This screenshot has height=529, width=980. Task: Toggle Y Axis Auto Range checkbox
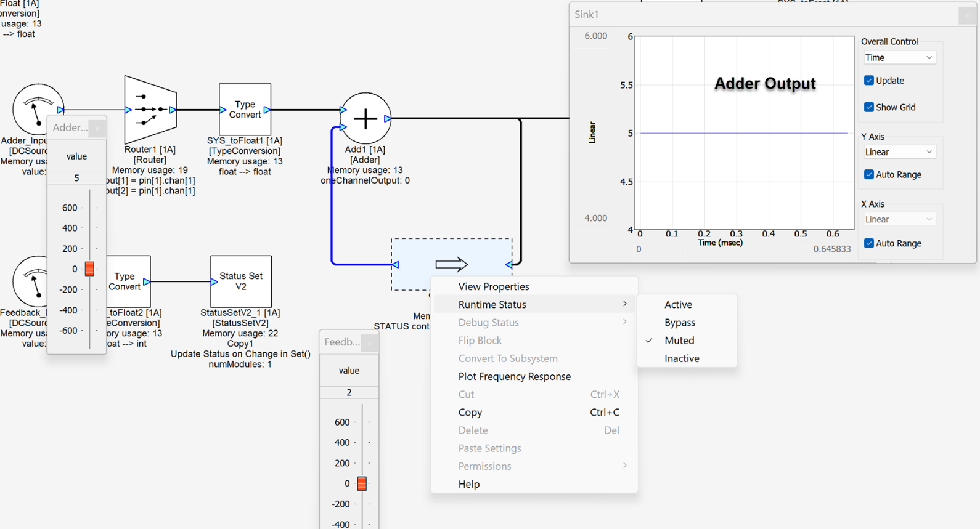click(869, 175)
